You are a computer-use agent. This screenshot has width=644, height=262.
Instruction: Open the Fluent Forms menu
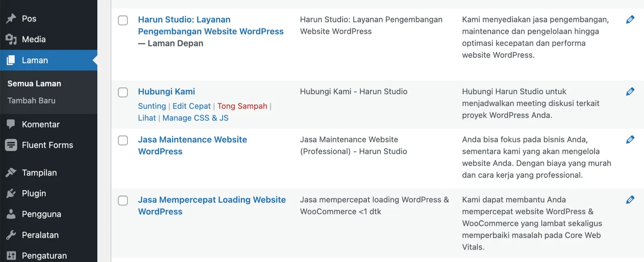click(49, 145)
